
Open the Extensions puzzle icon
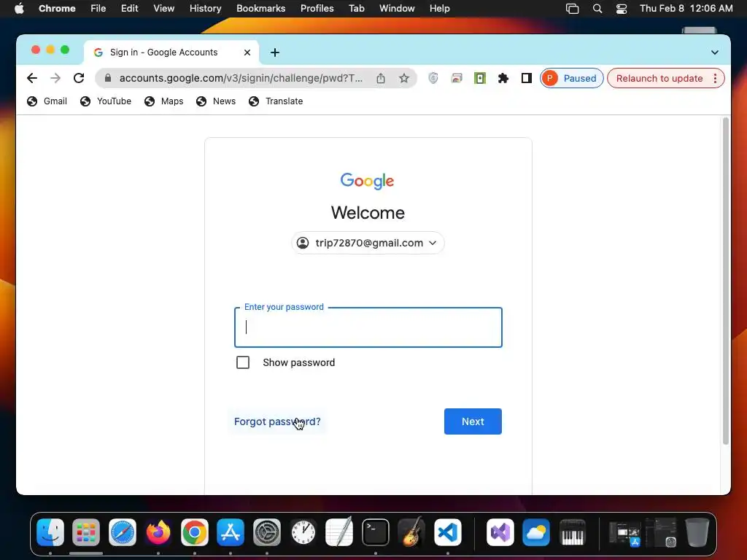(503, 78)
